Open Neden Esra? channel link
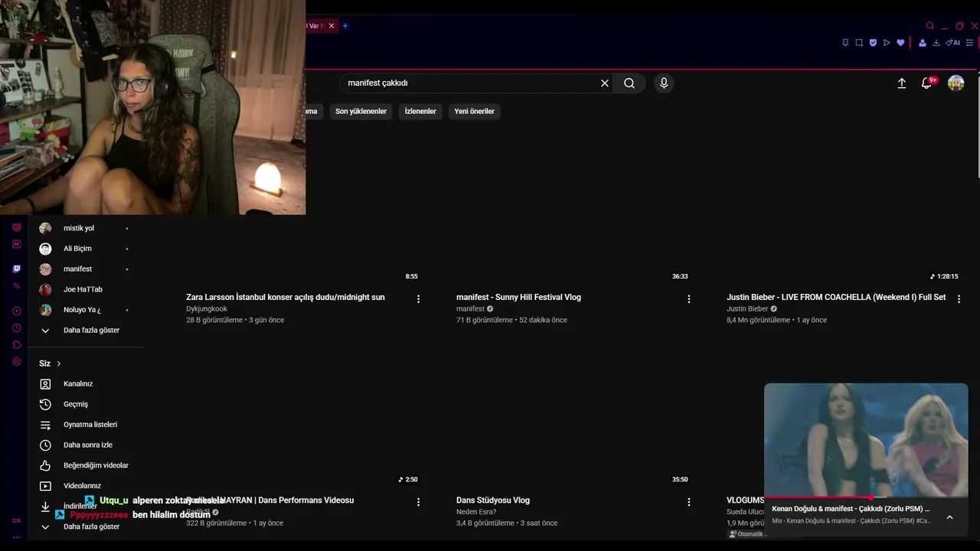Image resolution: width=980 pixels, height=551 pixels. click(x=476, y=512)
